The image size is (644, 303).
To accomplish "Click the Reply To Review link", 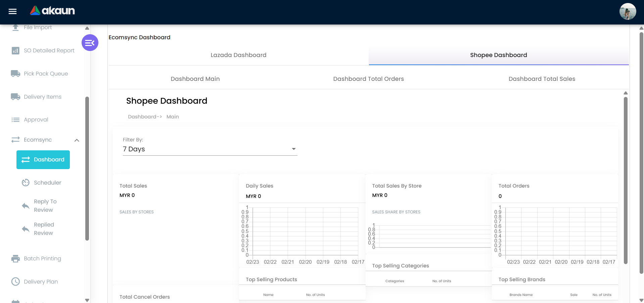I will [45, 205].
